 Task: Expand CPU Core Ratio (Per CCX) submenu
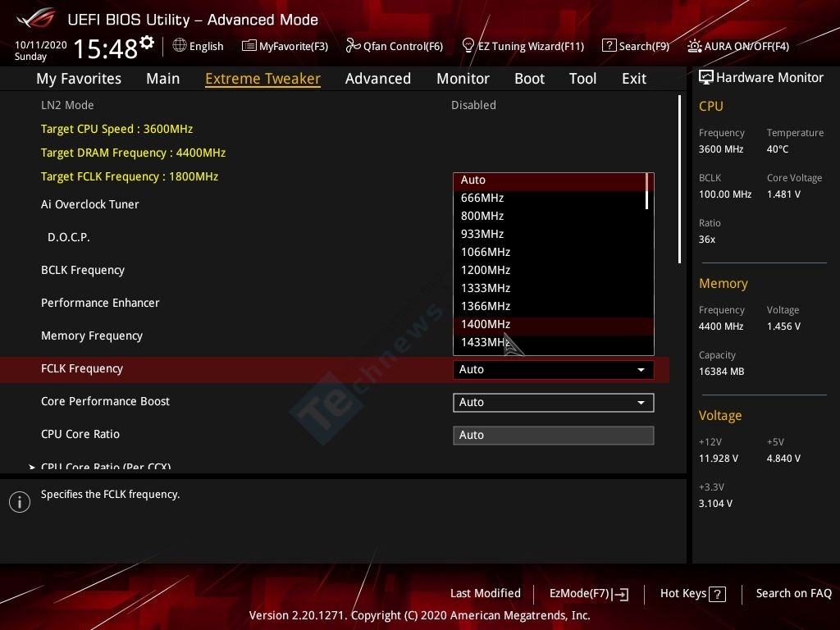(x=106, y=467)
